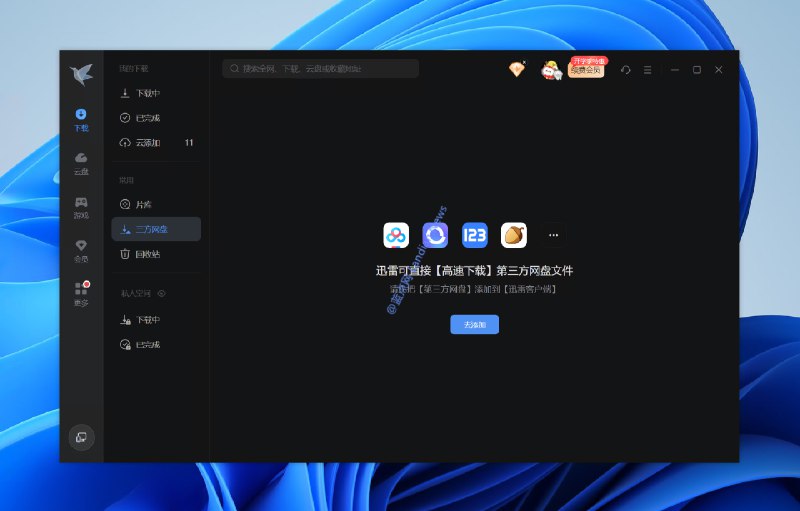Click the orange diamond icon in top bar
The width and height of the screenshot is (800, 511).
(x=516, y=69)
